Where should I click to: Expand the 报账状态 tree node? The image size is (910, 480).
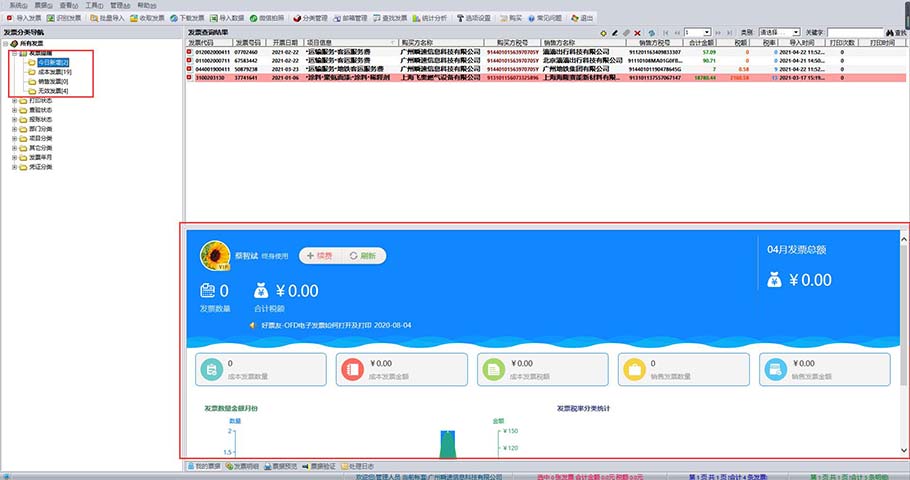click(14, 120)
